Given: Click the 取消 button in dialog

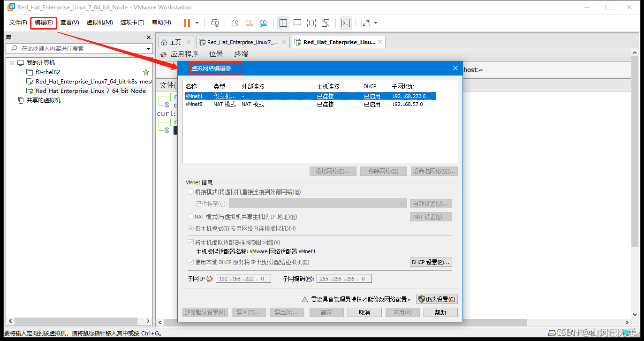Looking at the screenshot, I should point(364,312).
